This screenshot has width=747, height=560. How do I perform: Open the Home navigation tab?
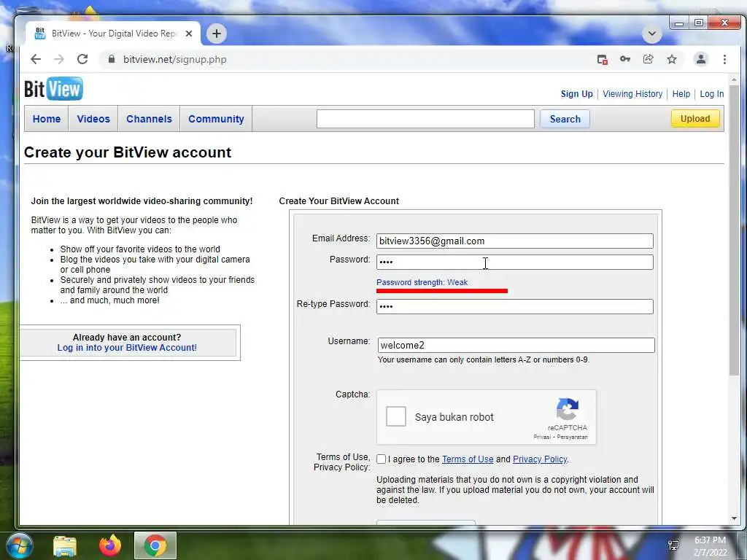(x=46, y=119)
